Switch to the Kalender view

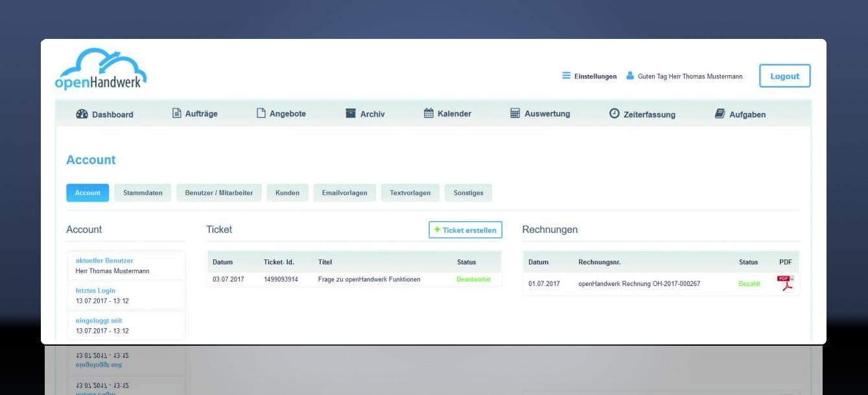tap(447, 114)
